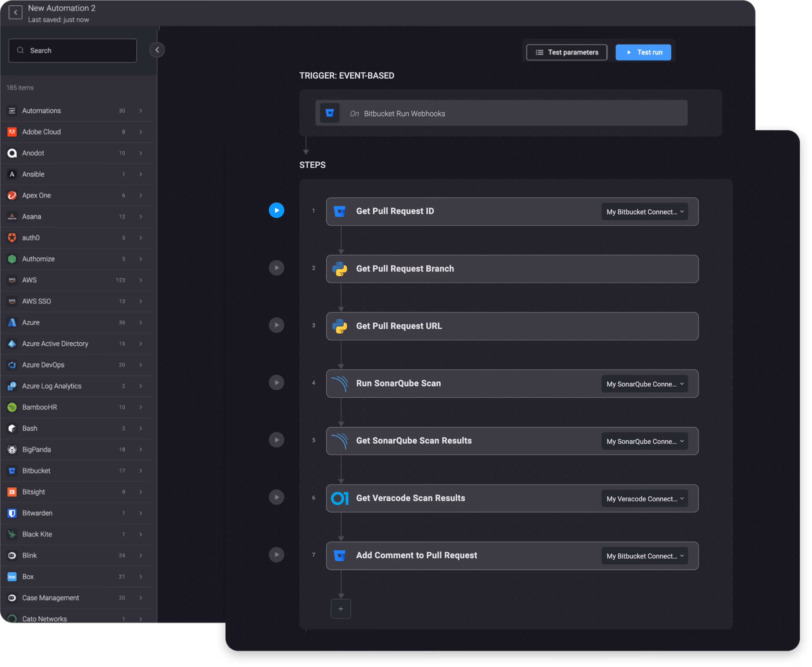Run step 3 Get Pull Request URL
The image size is (812, 667).
[277, 325]
